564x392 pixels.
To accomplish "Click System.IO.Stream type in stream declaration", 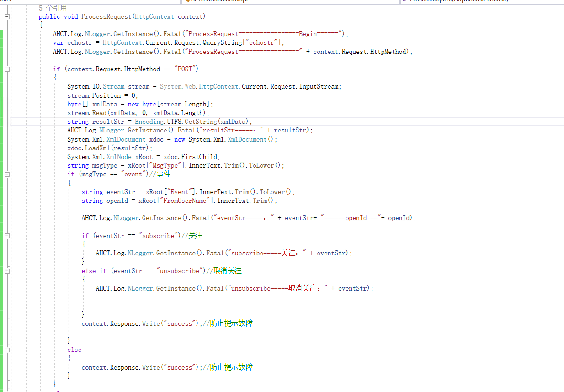I will 96,86.
